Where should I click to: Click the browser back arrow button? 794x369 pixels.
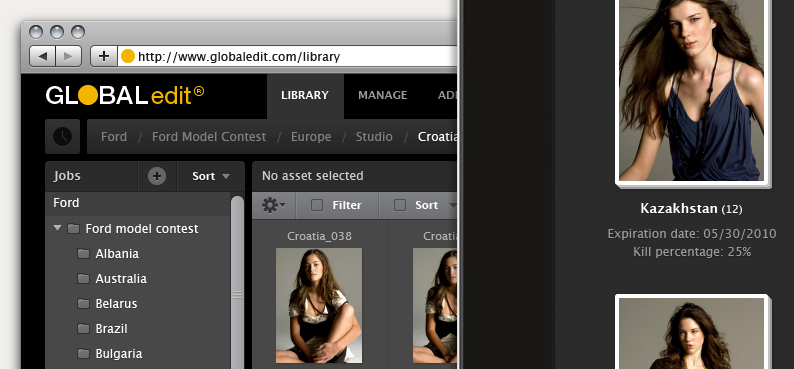pyautogui.click(x=43, y=56)
